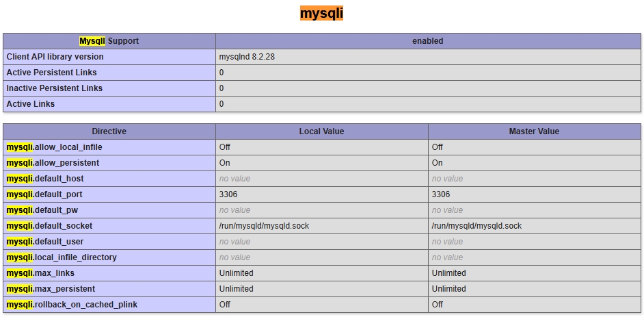644x317 pixels.
Task: Select the mysqli.rollback_on_cached_plink directive
Action: click(x=72, y=305)
